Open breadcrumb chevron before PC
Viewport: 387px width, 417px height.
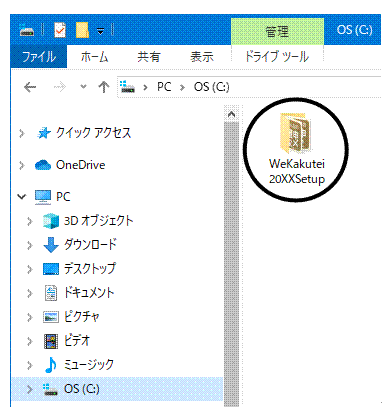(145, 87)
